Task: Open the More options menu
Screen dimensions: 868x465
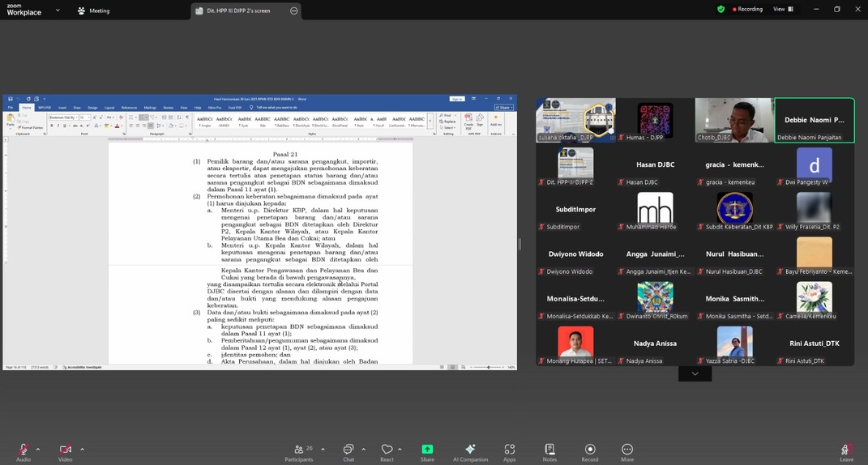Action: pyautogui.click(x=627, y=452)
